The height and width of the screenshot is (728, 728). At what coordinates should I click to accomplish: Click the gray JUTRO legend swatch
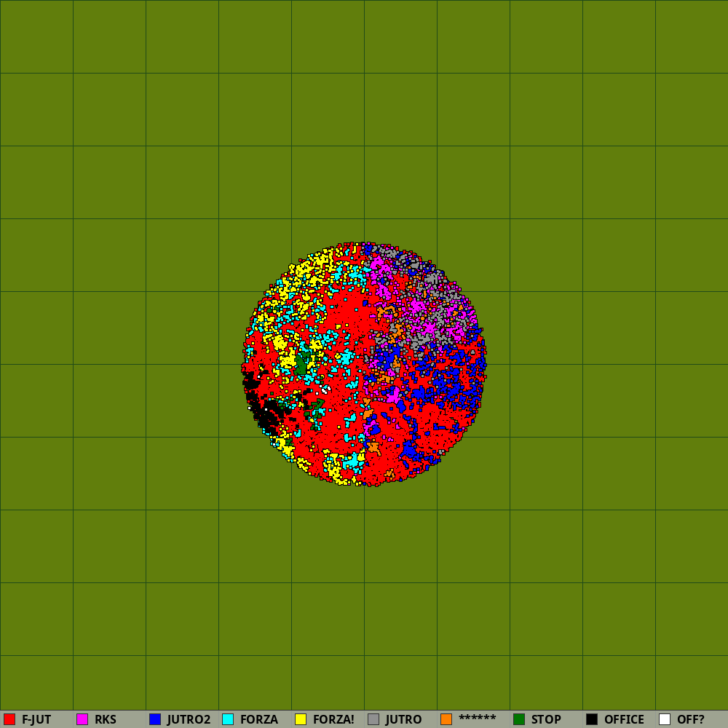[x=373, y=719]
